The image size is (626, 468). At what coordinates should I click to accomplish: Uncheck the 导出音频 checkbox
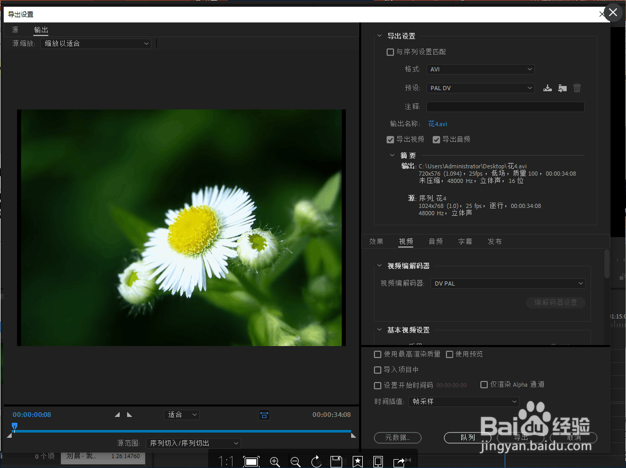(436, 139)
